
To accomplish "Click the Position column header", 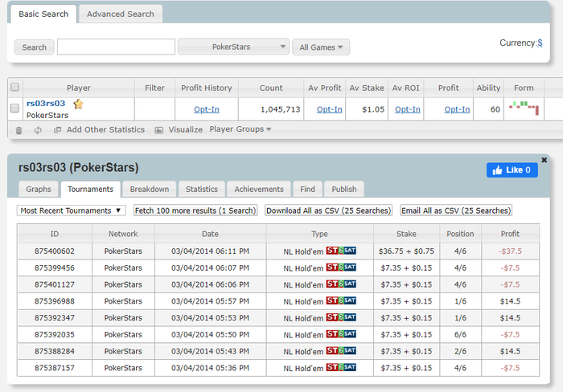I will tap(460, 234).
